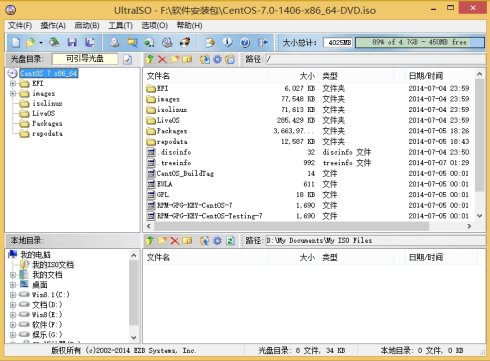The height and width of the screenshot is (361, 490).
Task: Click the Open CD/DVD disc icon
Action: (54, 42)
